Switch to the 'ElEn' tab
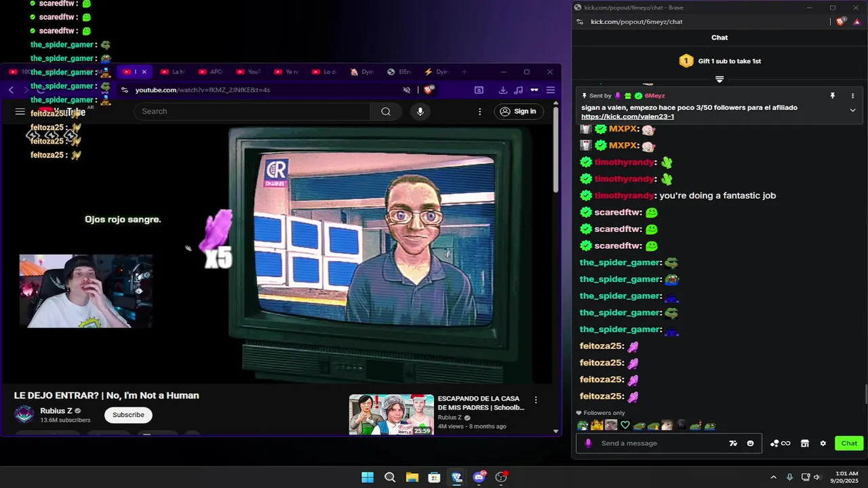Screen dimensions: 868x488 pos(399,72)
